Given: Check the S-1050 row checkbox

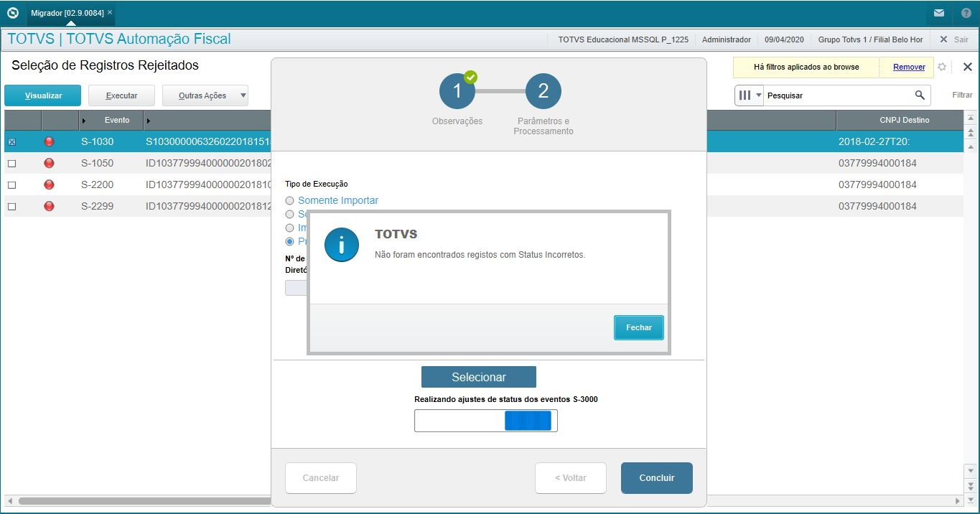Looking at the screenshot, I should [11, 164].
